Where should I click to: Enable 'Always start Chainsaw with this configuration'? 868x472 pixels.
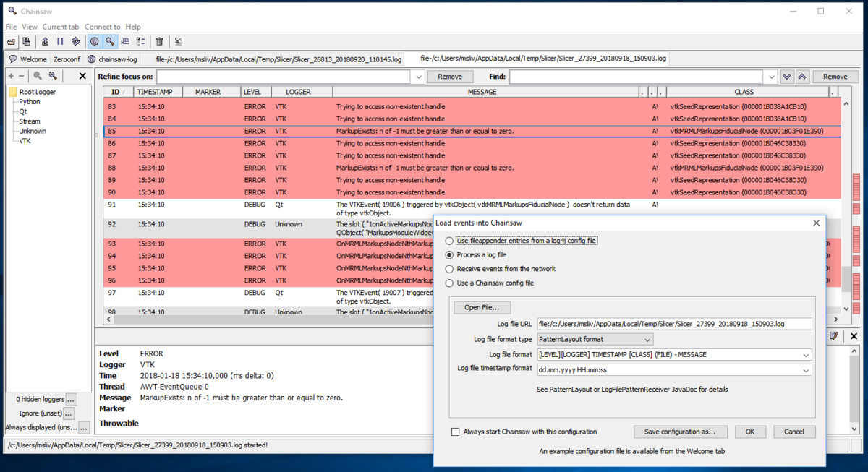pyautogui.click(x=455, y=432)
